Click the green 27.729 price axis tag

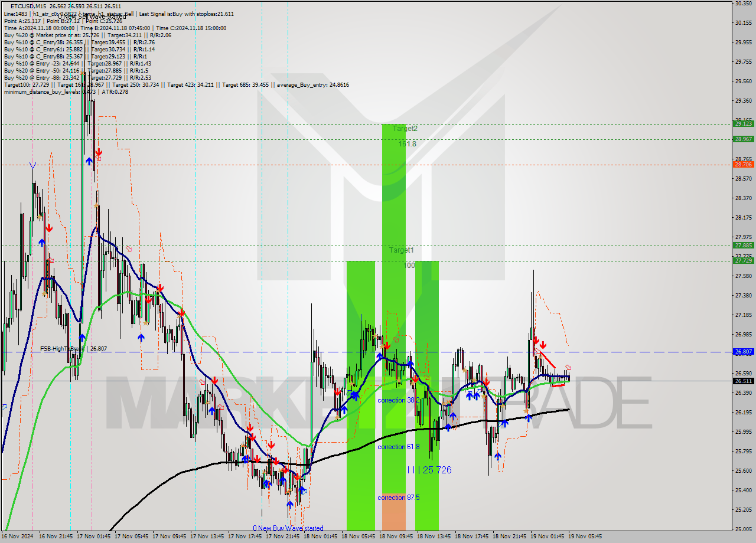coord(743,260)
